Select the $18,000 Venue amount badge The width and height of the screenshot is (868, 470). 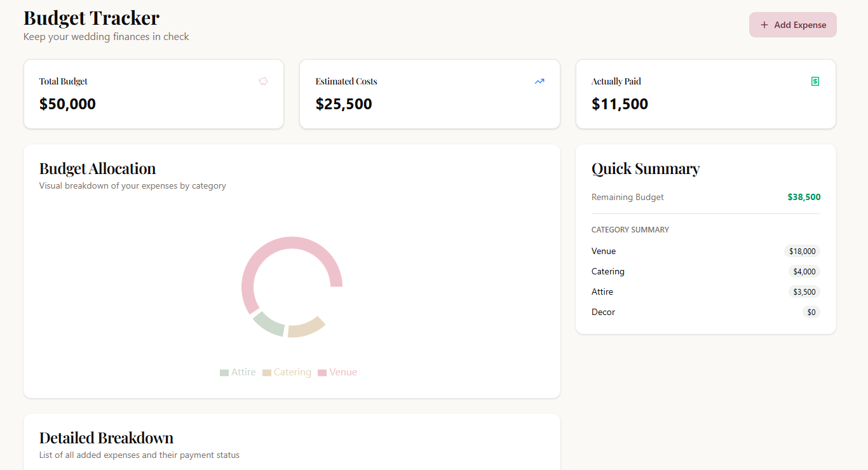pyautogui.click(x=802, y=251)
